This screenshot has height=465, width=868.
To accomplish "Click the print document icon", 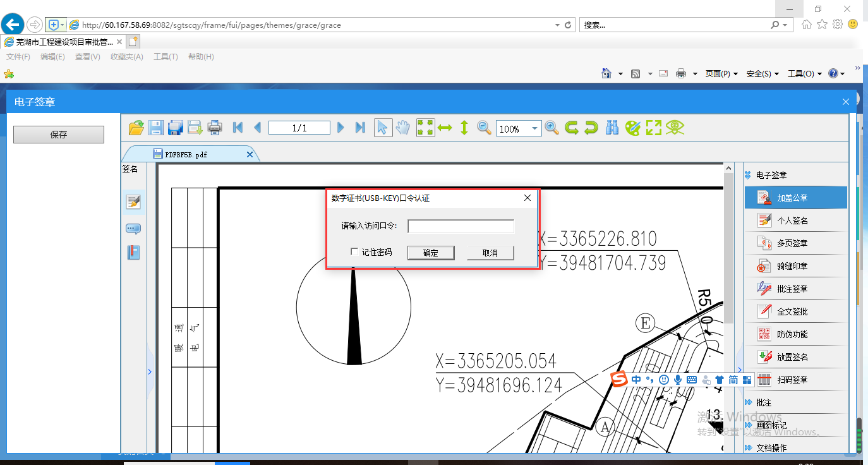I will pyautogui.click(x=215, y=128).
